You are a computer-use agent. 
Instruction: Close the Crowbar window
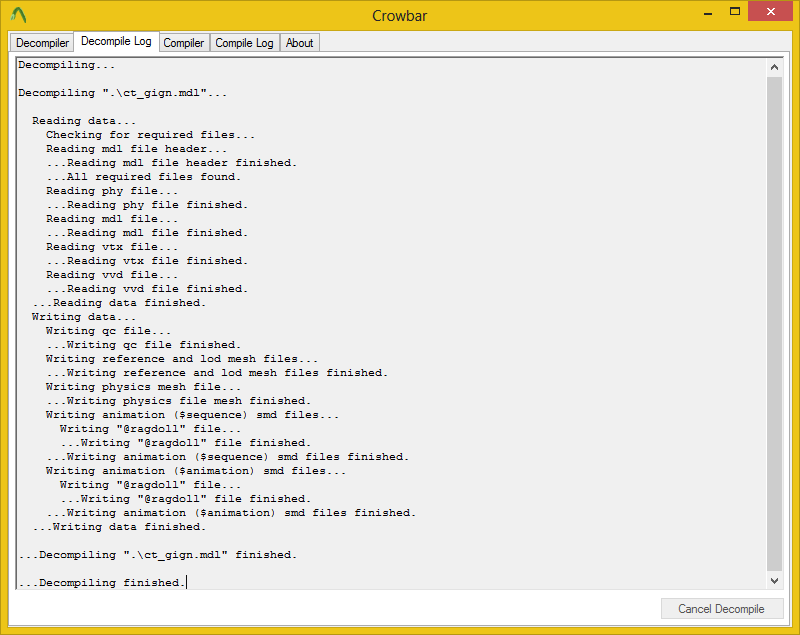point(770,11)
